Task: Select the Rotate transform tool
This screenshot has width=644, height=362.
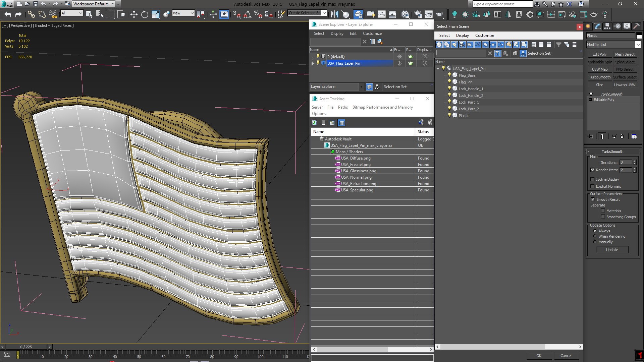Action: 145,14
